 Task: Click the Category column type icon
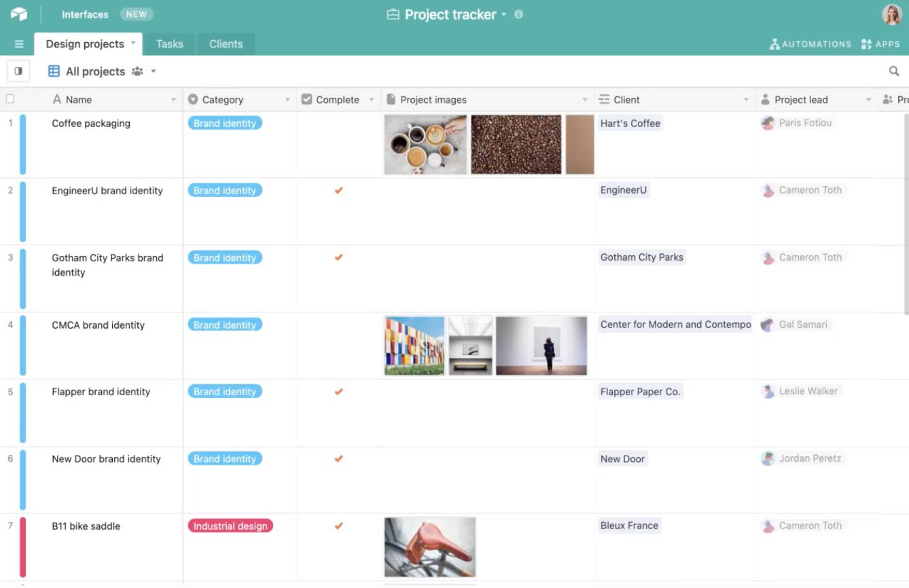click(x=193, y=100)
